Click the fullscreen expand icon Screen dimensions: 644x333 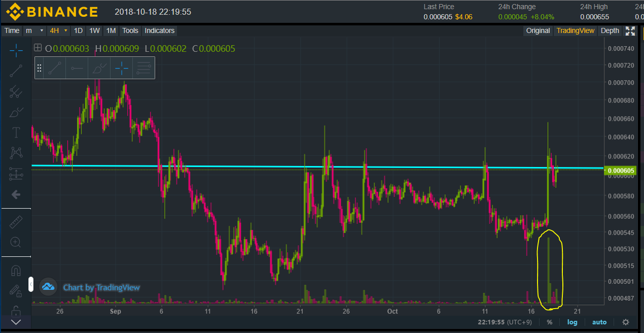630,31
